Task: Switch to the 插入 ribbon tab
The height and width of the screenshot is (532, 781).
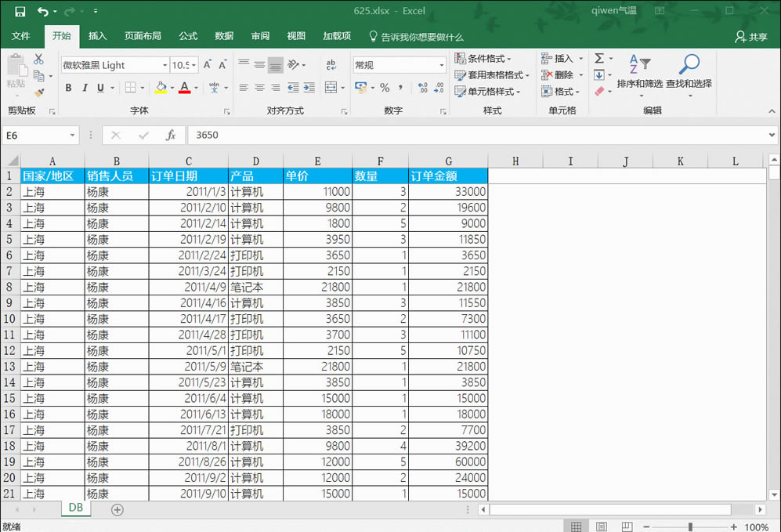Action: 96,36
